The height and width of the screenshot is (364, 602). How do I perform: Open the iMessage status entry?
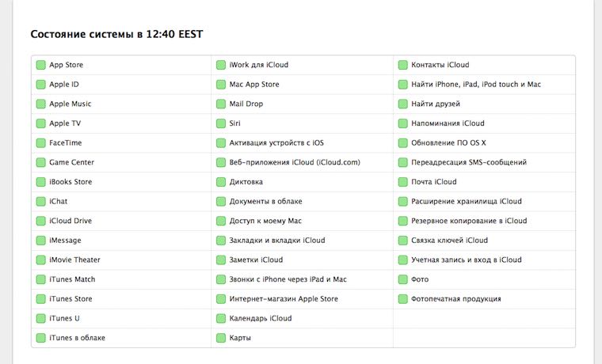pyautogui.click(x=65, y=241)
